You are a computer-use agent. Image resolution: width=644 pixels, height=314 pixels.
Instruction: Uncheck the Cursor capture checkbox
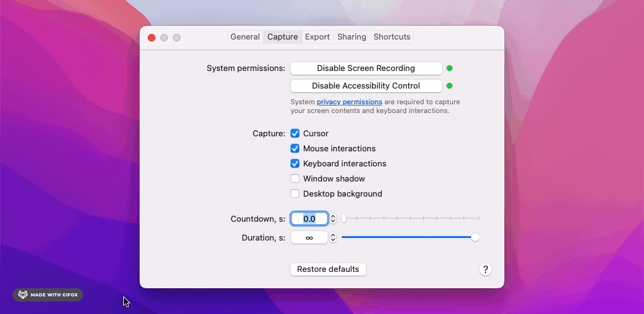295,133
